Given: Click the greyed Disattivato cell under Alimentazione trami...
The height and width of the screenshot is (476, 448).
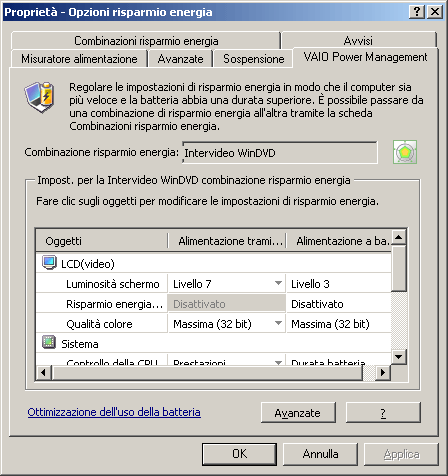Looking at the screenshot, I should pyautogui.click(x=227, y=304).
